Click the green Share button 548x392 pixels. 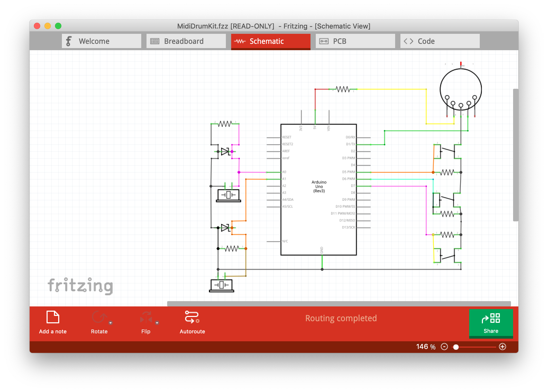pyautogui.click(x=491, y=323)
